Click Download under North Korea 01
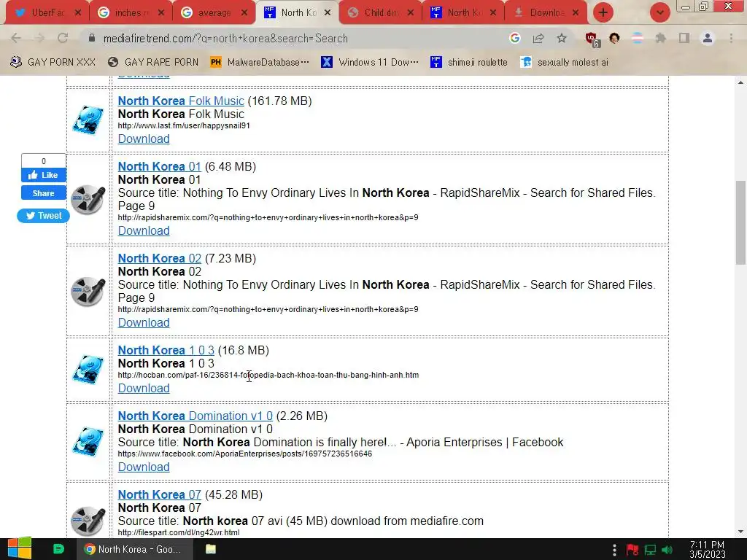This screenshot has width=747, height=560. [144, 230]
